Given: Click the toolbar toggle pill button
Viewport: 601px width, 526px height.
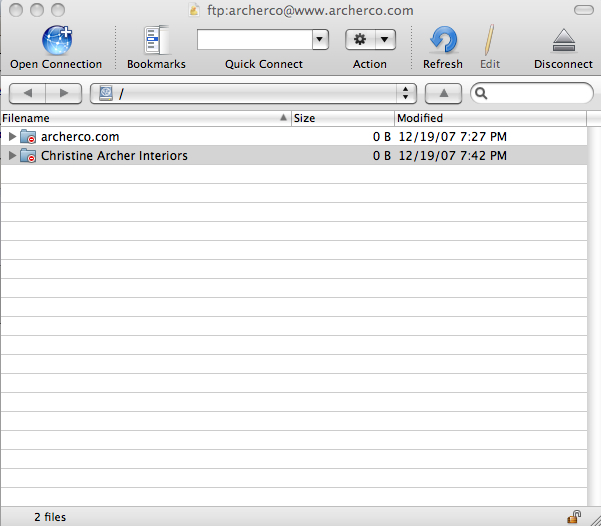Looking at the screenshot, I should [x=583, y=10].
